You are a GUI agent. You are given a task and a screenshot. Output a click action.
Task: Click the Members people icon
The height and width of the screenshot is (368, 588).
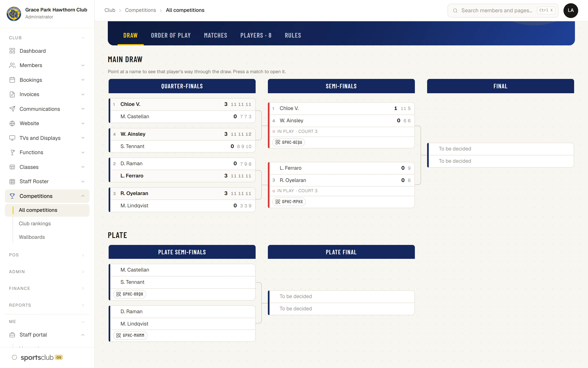12,65
